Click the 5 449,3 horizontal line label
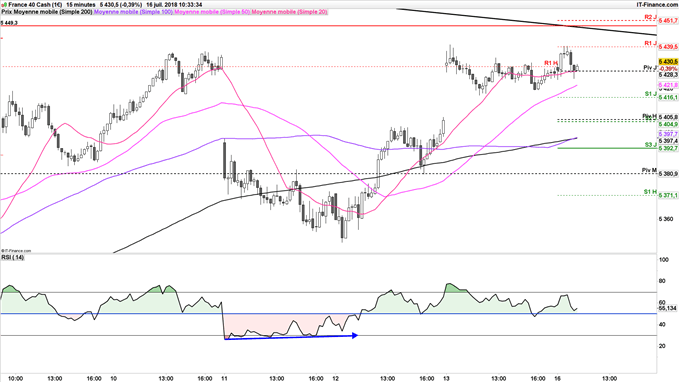The height and width of the screenshot is (382, 679). click(9, 23)
